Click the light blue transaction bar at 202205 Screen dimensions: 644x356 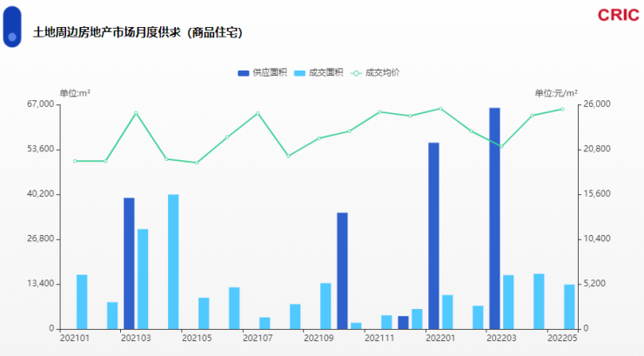pos(569,306)
